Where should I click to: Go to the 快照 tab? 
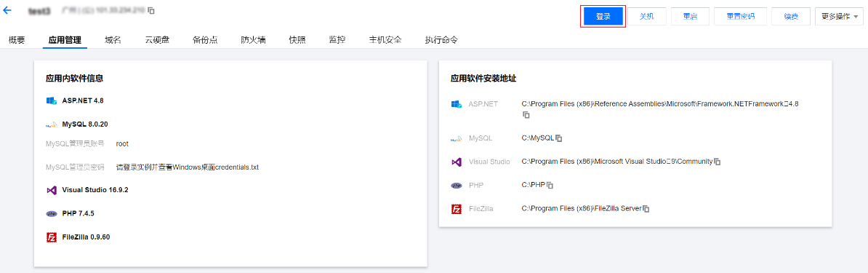pos(297,40)
